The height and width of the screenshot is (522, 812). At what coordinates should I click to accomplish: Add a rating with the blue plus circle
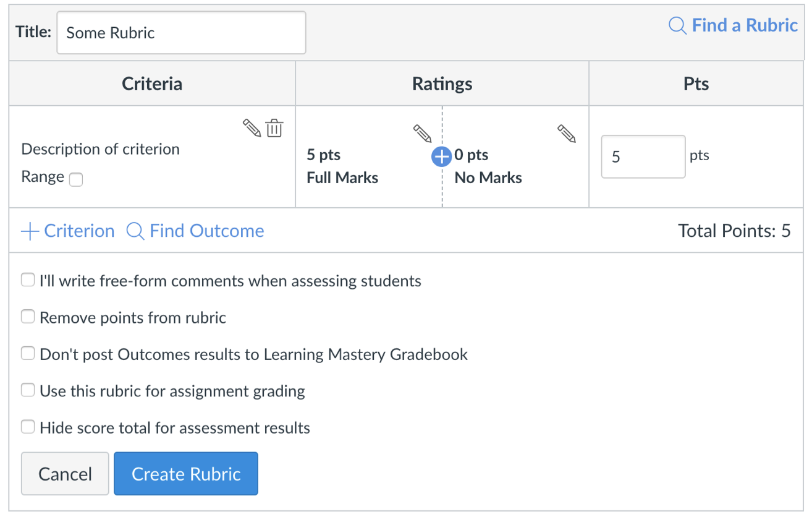point(441,157)
